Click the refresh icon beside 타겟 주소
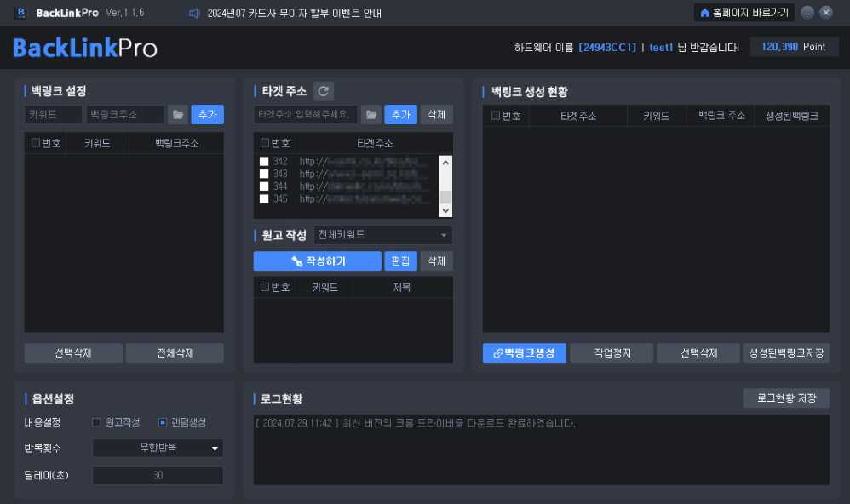Image resolution: width=850 pixels, height=504 pixels. coord(323,91)
